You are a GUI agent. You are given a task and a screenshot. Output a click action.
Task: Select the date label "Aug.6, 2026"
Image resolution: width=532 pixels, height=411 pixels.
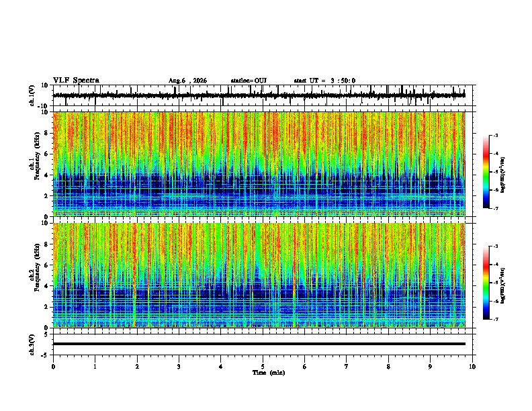tap(187, 81)
